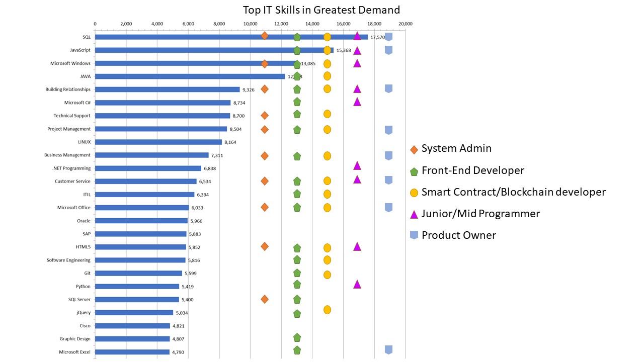Click the Oracle category label
Image resolution: width=644 pixels, height=362 pixels.
(84, 221)
